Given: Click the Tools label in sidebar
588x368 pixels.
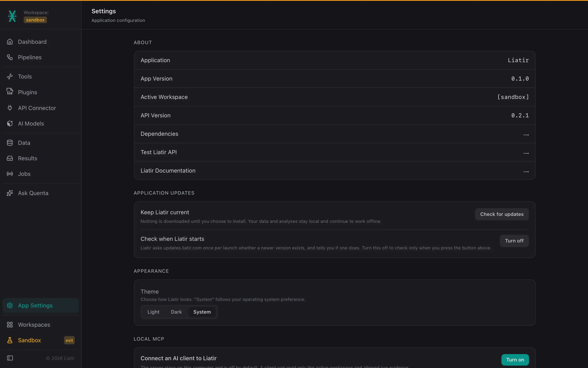Looking at the screenshot, I should pyautogui.click(x=25, y=76).
